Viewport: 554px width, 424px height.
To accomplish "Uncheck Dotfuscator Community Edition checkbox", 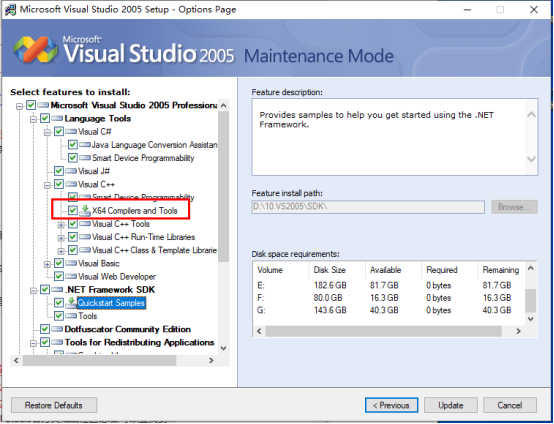I will pyautogui.click(x=45, y=329).
